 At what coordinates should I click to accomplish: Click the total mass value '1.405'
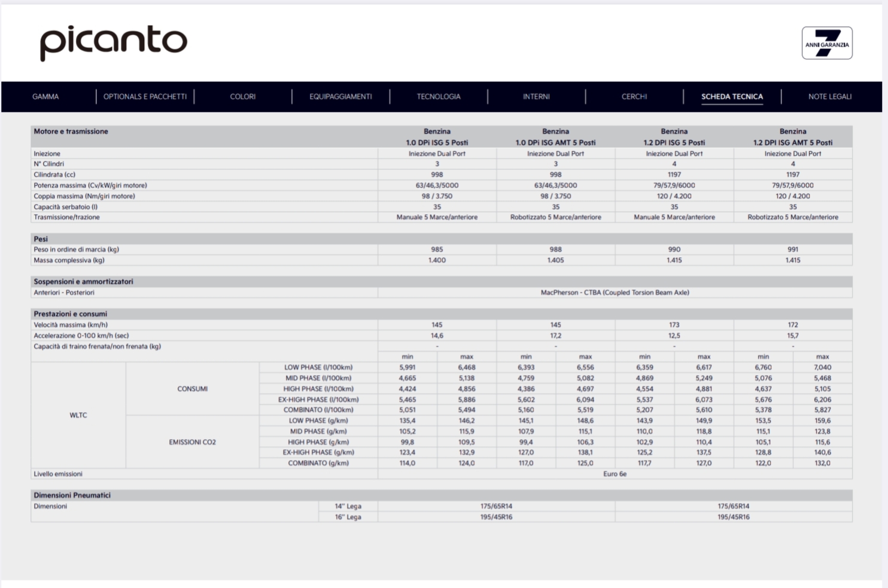point(555,260)
